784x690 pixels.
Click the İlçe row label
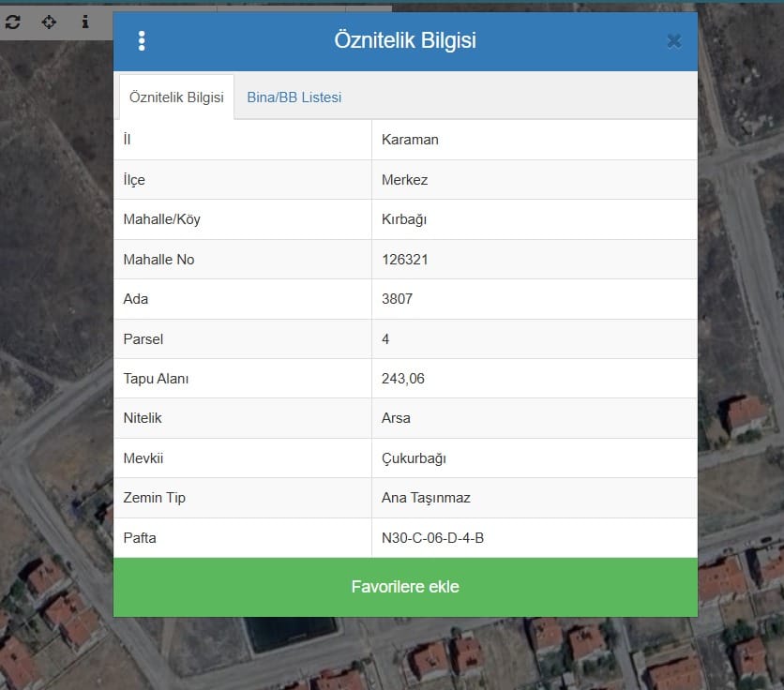134,180
